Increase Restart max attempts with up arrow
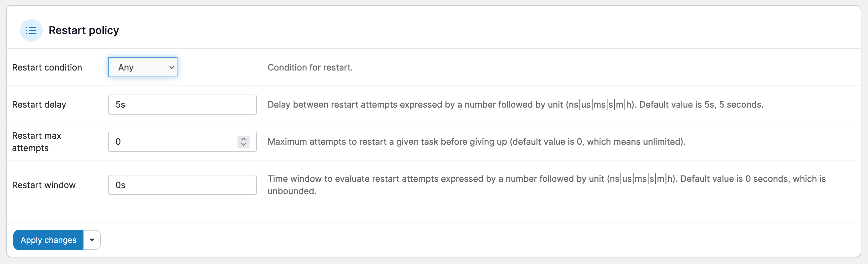This screenshot has height=264, width=868. tap(243, 139)
